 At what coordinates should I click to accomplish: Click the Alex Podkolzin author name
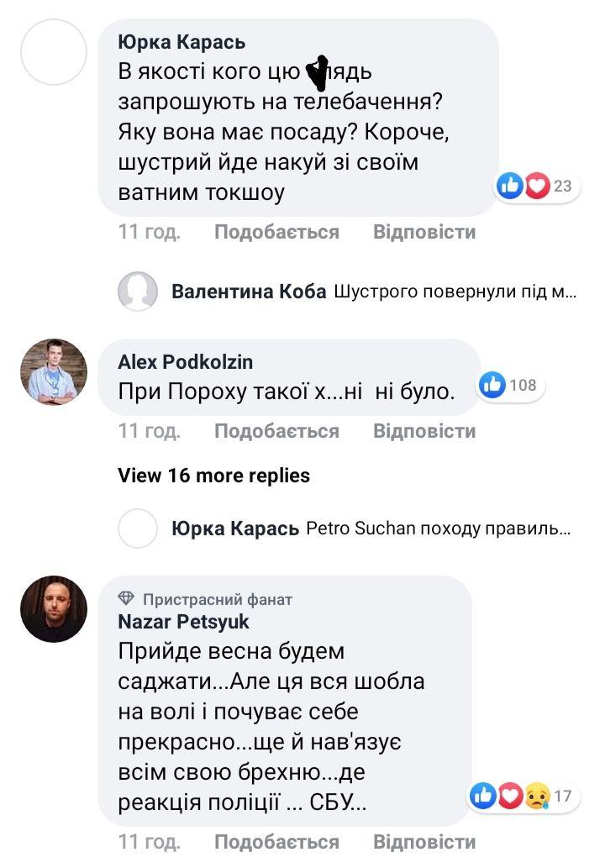pos(185,362)
